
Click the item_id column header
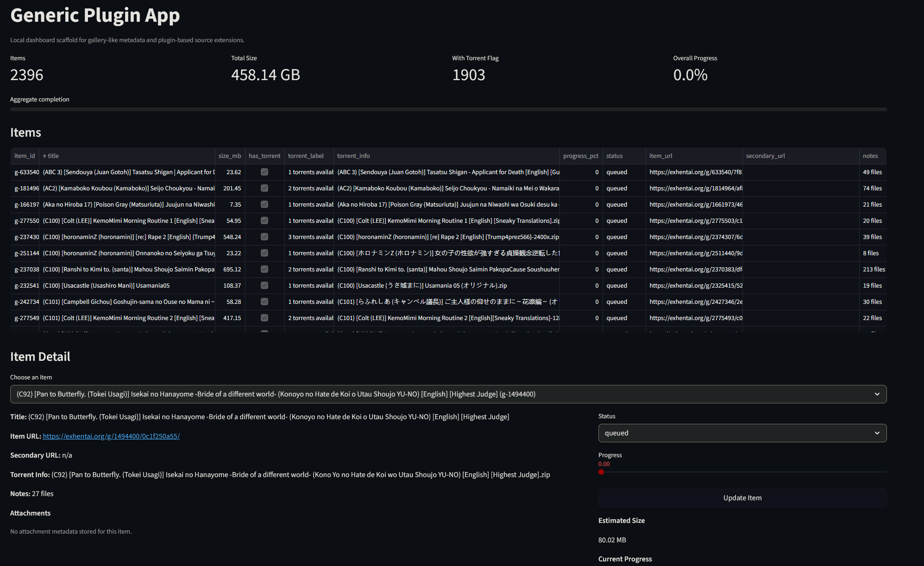click(x=25, y=156)
